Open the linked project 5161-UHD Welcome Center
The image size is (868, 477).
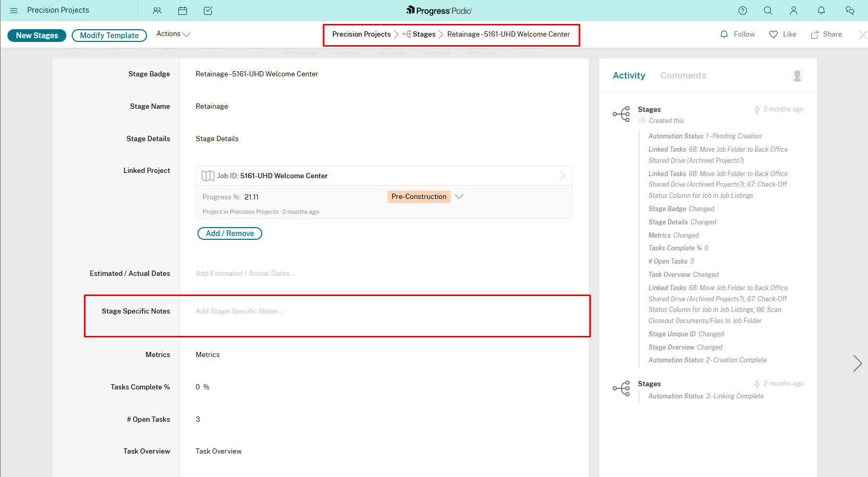tap(283, 176)
